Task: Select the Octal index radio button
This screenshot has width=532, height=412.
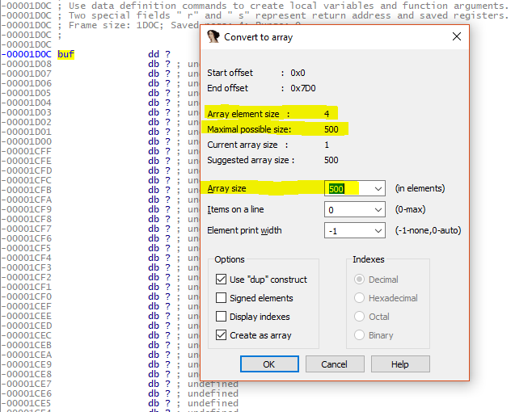Action: [361, 317]
